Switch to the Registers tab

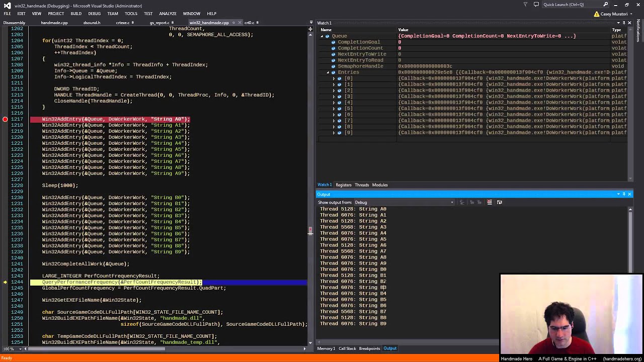pos(344,185)
